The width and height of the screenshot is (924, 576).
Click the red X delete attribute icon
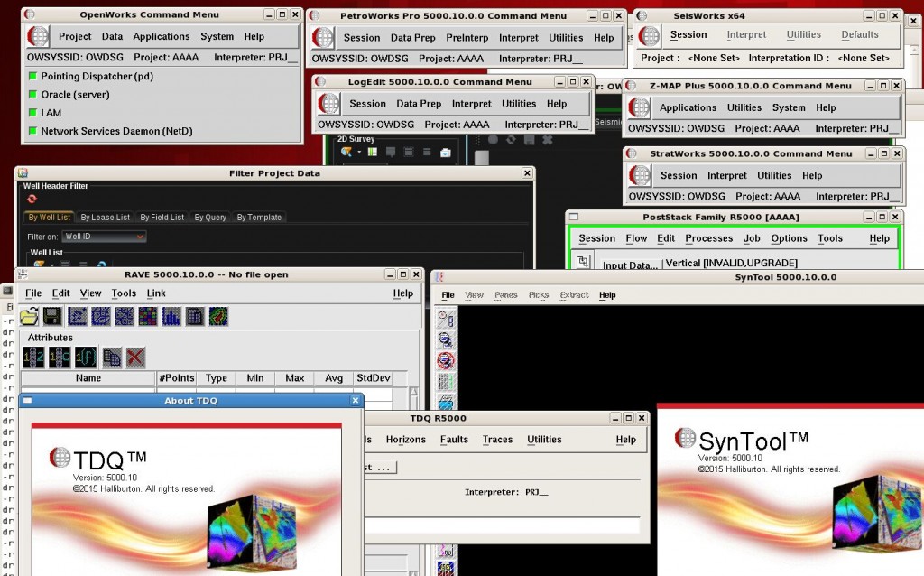click(135, 358)
